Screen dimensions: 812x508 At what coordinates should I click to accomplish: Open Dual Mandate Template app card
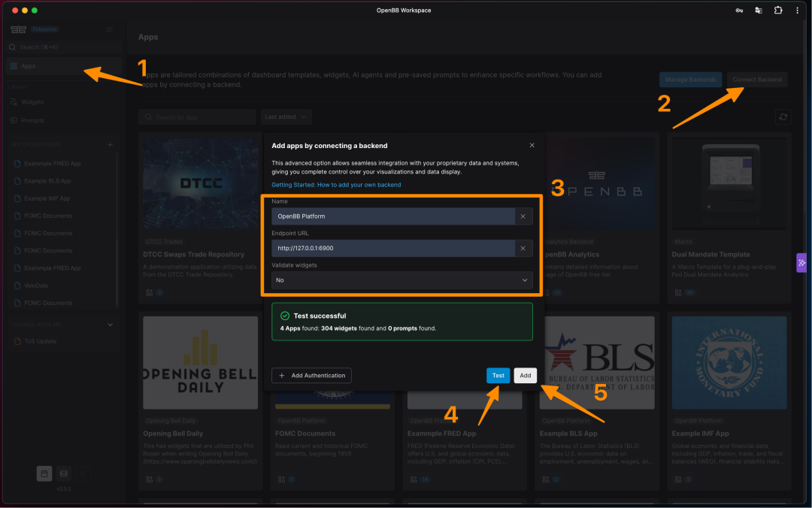tap(729, 217)
